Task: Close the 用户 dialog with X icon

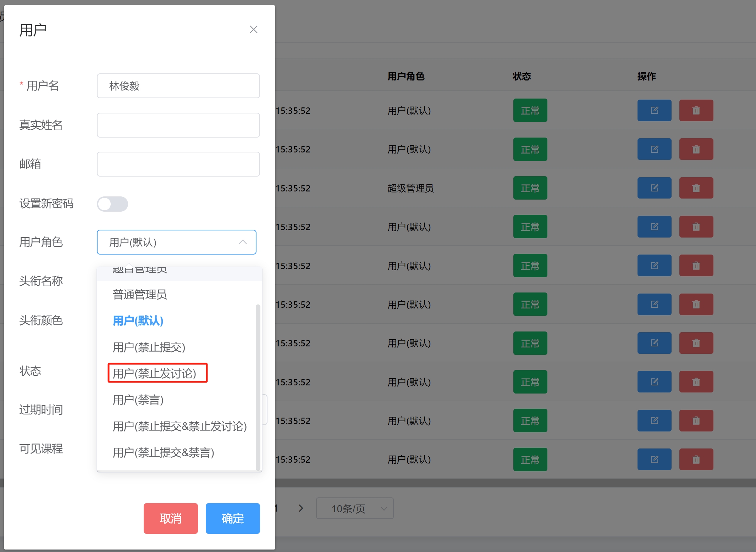Action: 253,29
